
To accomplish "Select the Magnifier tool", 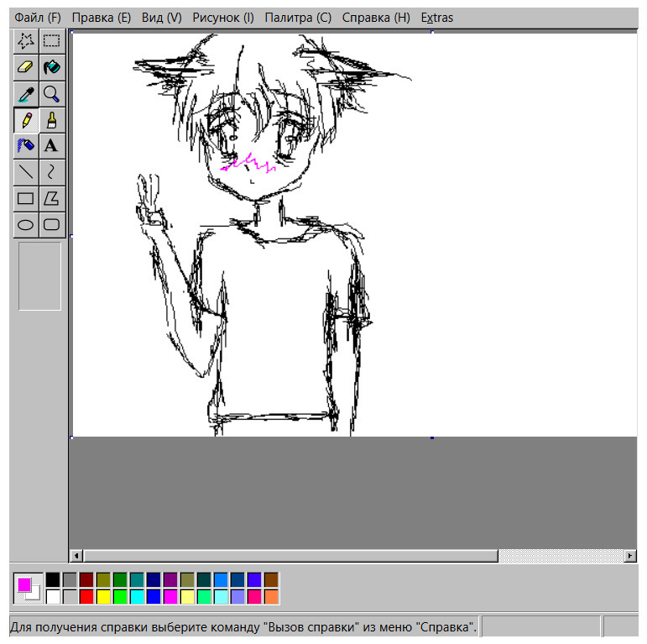I will tap(52, 94).
